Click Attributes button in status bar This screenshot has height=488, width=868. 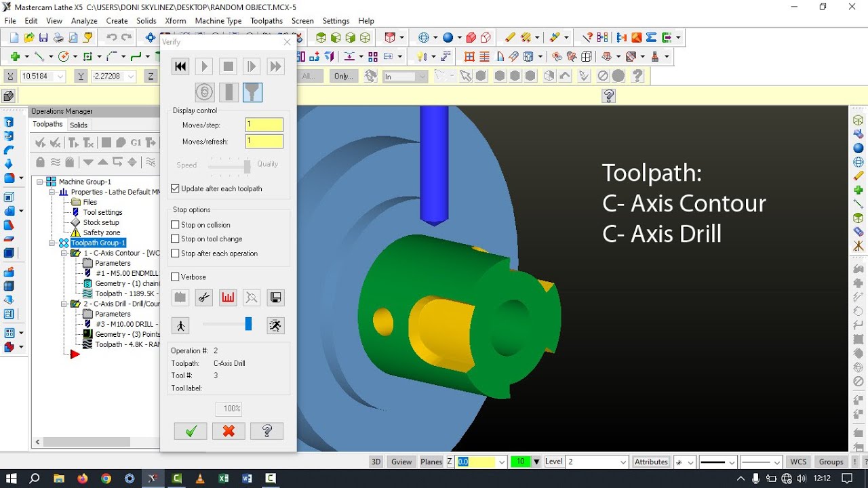pyautogui.click(x=651, y=462)
